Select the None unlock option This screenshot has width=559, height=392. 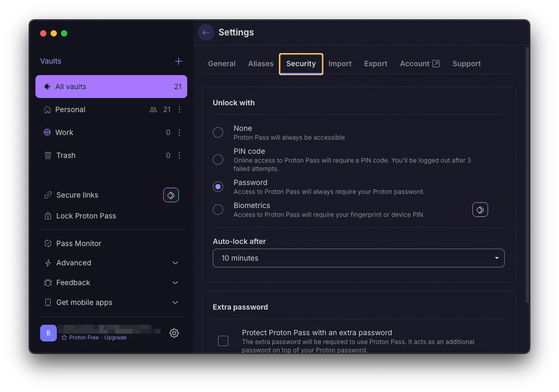218,132
